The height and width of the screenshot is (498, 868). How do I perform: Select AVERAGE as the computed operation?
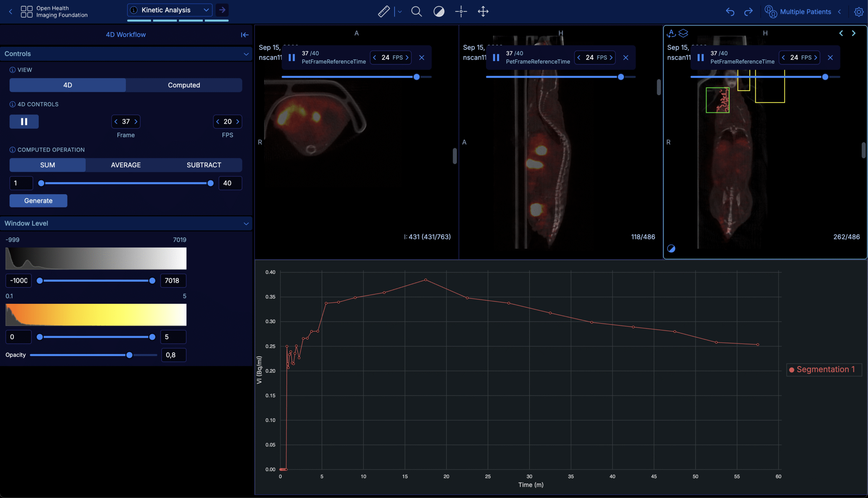click(125, 165)
